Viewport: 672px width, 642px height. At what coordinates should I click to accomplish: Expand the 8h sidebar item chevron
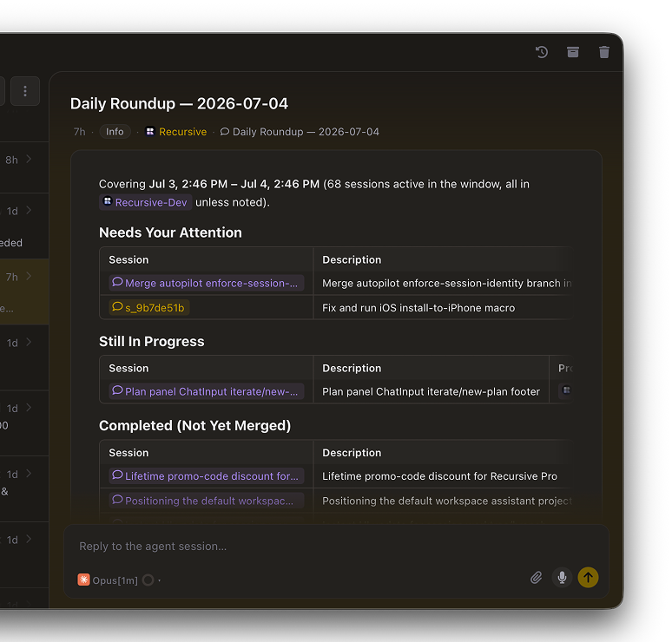coord(29,160)
